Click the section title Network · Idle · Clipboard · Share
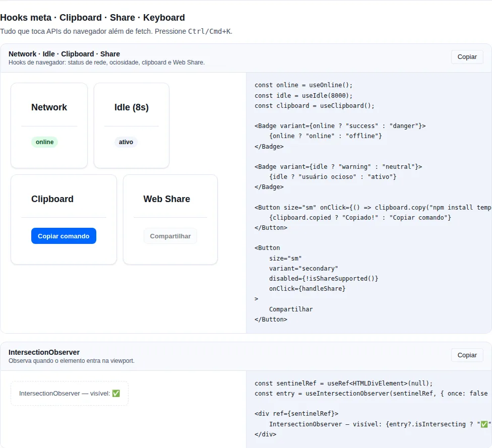The image size is (492, 448). coord(65,54)
